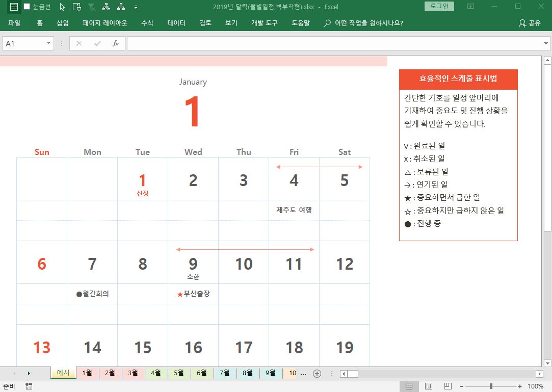The image size is (552, 392).
Task: Click the ellipsis to show more sheet tabs
Action: [303, 374]
